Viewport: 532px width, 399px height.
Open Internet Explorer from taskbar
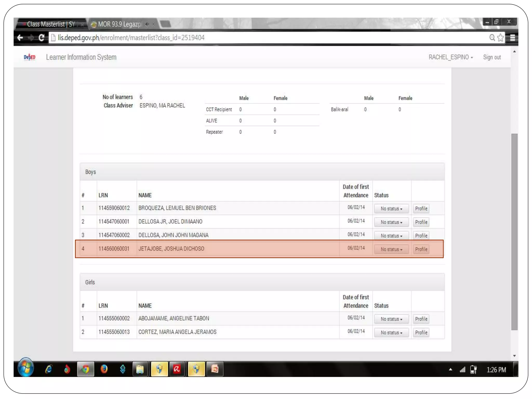[x=49, y=369]
